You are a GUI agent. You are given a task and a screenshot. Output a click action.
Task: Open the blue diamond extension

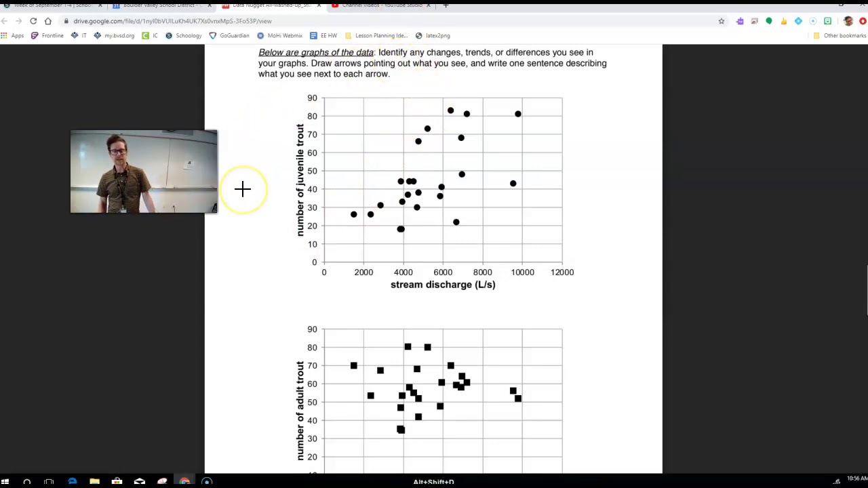click(798, 21)
